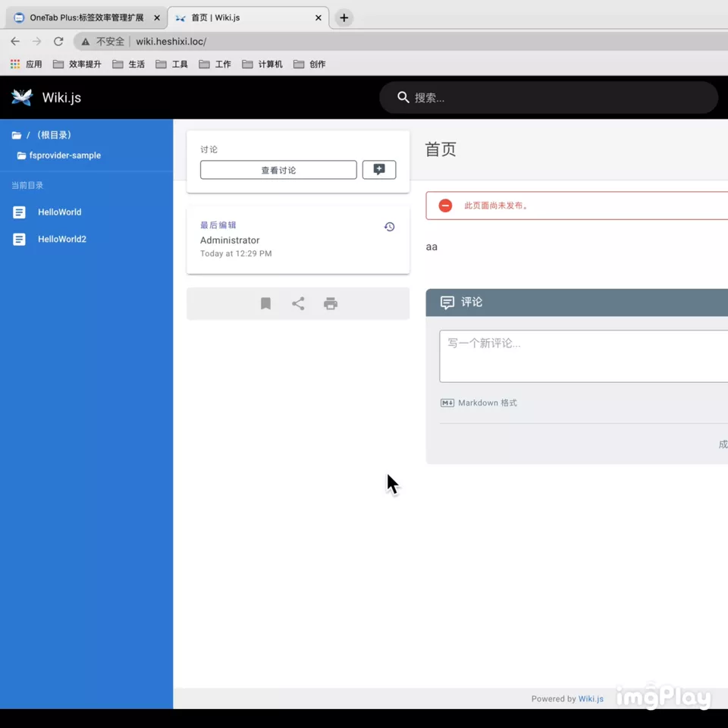Click the page content text aa
The width and height of the screenshot is (728, 728).
[431, 247]
